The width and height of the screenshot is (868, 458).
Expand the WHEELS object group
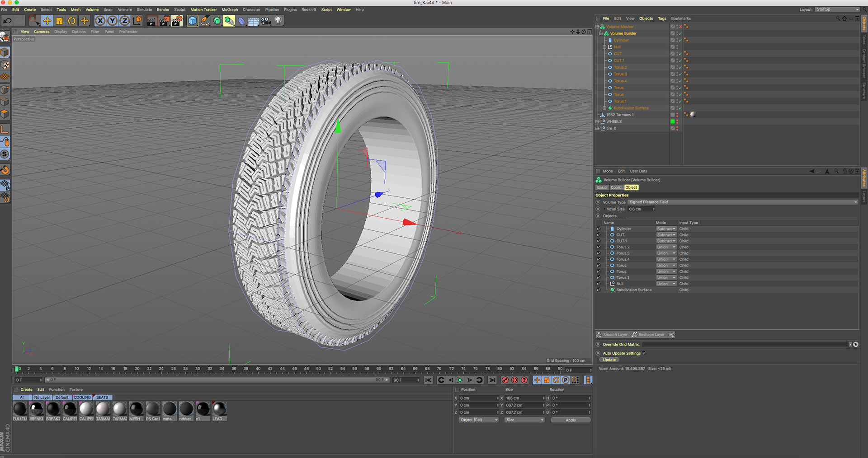coord(597,122)
